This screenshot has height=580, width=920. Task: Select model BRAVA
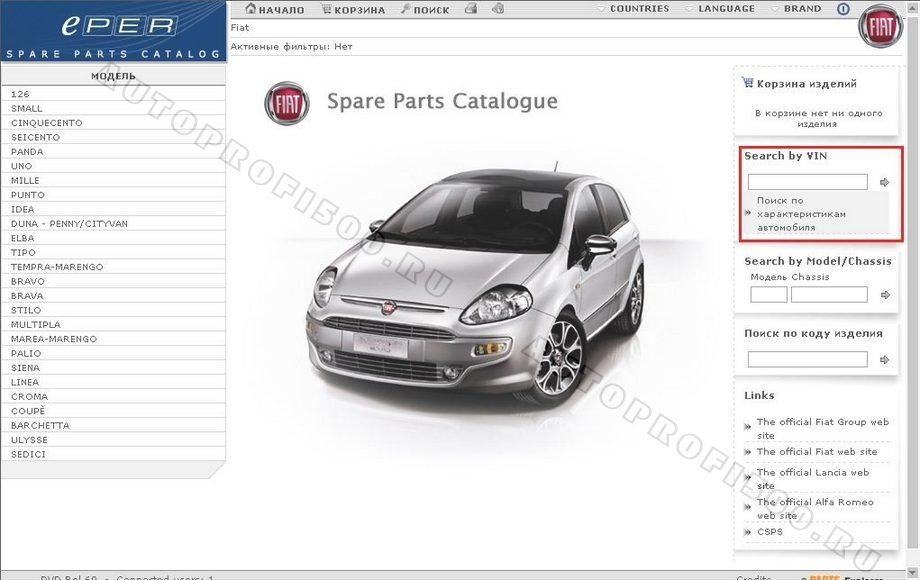point(113,296)
